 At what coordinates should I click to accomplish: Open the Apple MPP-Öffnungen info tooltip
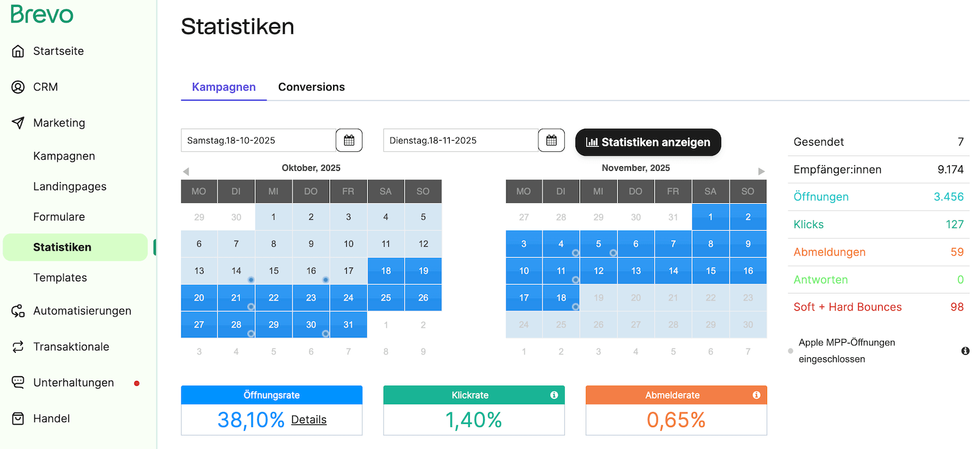click(x=965, y=351)
